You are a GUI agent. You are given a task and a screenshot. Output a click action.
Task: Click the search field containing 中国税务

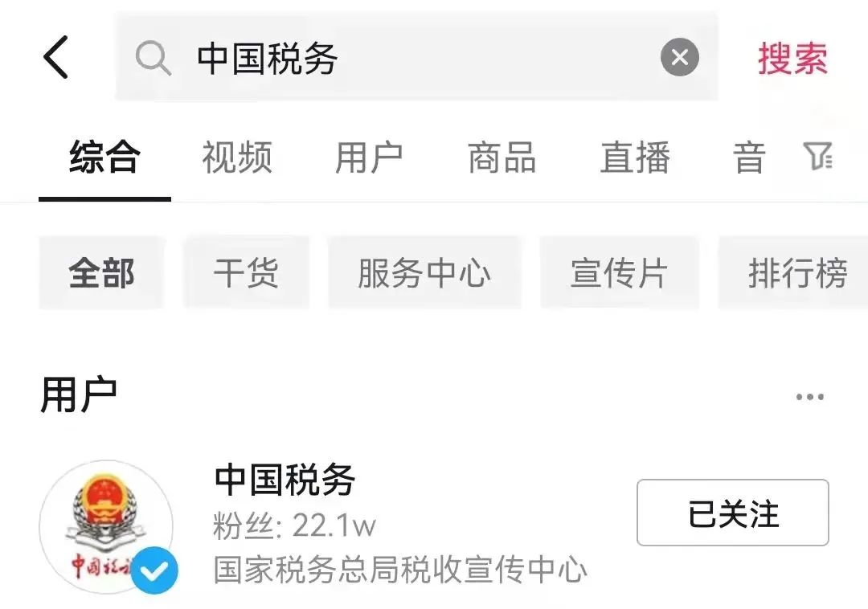(x=416, y=57)
